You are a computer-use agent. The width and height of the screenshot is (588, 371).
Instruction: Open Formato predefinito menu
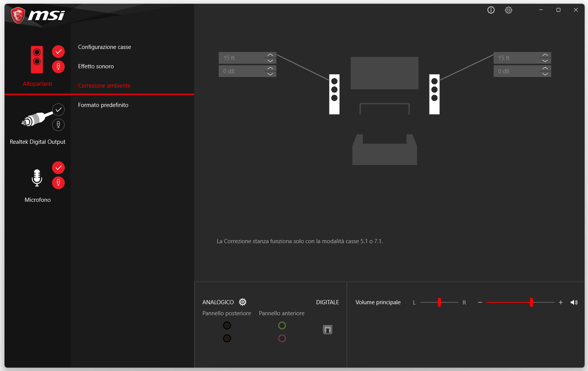point(103,105)
